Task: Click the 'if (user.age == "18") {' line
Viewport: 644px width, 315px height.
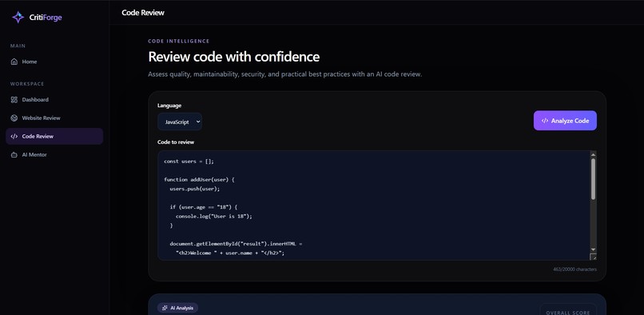Action: (204, 207)
